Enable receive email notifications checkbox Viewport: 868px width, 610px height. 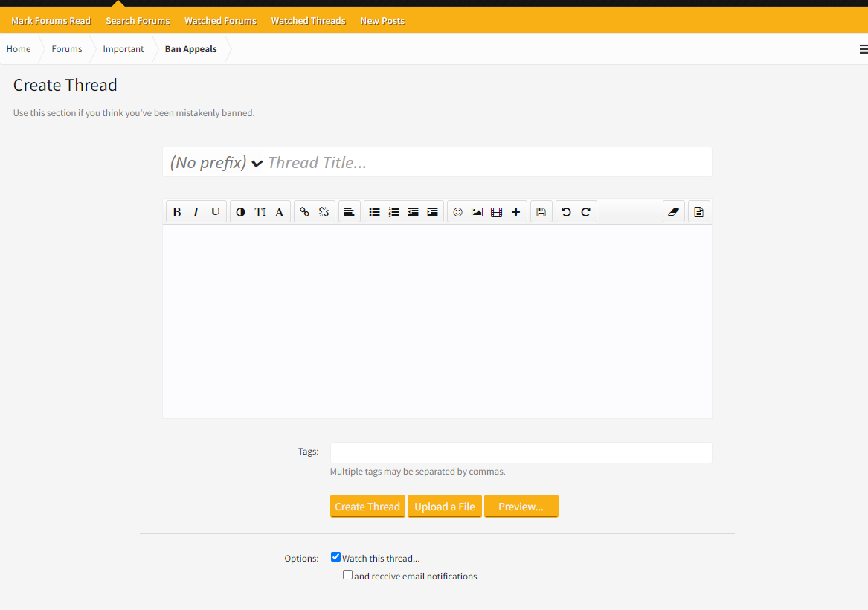(x=347, y=574)
